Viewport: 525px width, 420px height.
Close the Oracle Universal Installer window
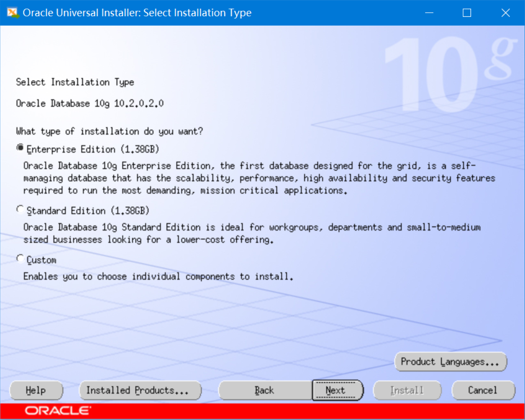506,13
